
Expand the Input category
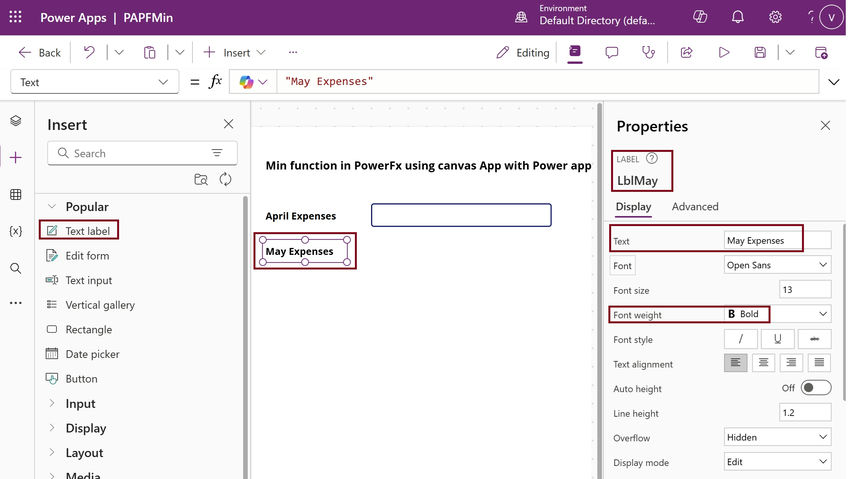click(x=80, y=404)
